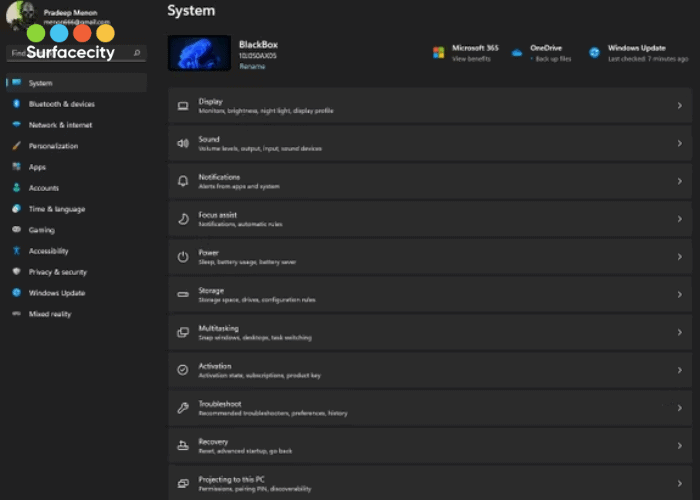Expand the Multitasking row chevron
The height and width of the screenshot is (500, 700).
click(679, 333)
